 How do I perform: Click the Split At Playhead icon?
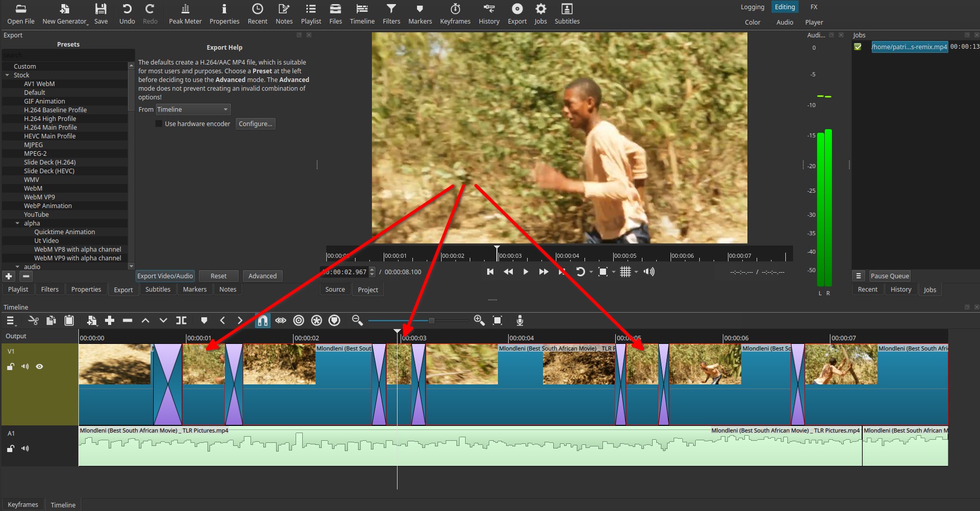(x=181, y=320)
